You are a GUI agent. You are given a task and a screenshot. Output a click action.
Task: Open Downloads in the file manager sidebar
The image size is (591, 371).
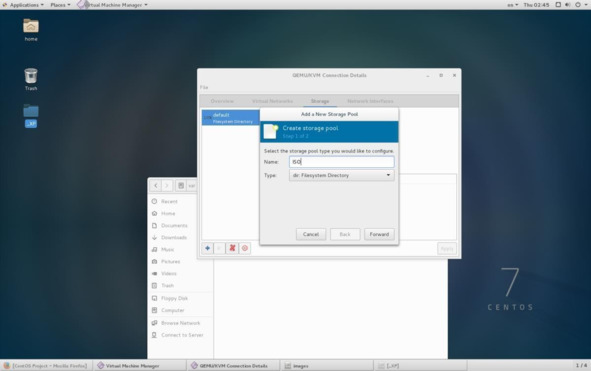coord(174,238)
